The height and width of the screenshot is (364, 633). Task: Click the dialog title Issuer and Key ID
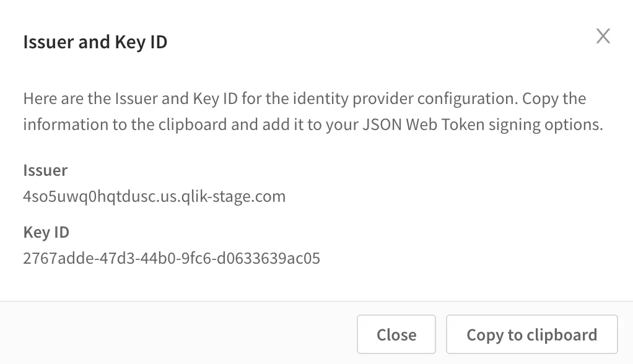tap(95, 42)
